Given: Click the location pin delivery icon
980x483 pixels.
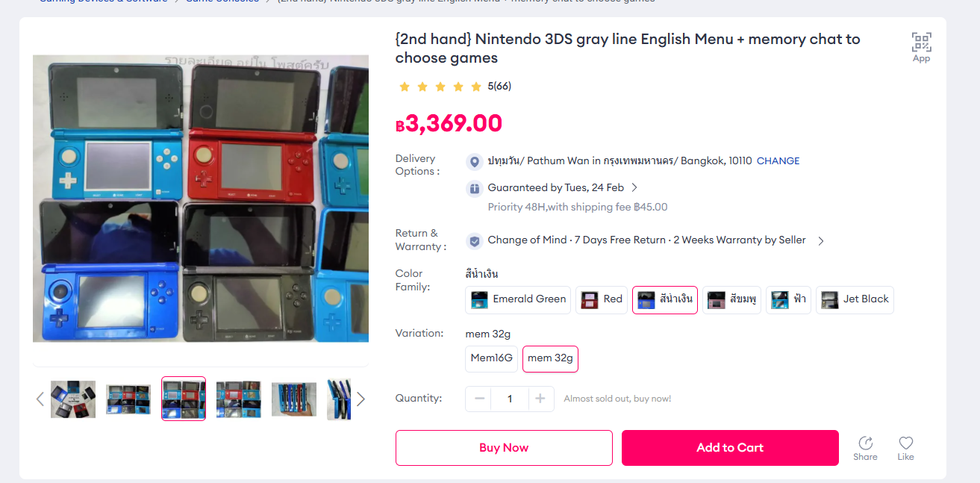Looking at the screenshot, I should tap(474, 161).
